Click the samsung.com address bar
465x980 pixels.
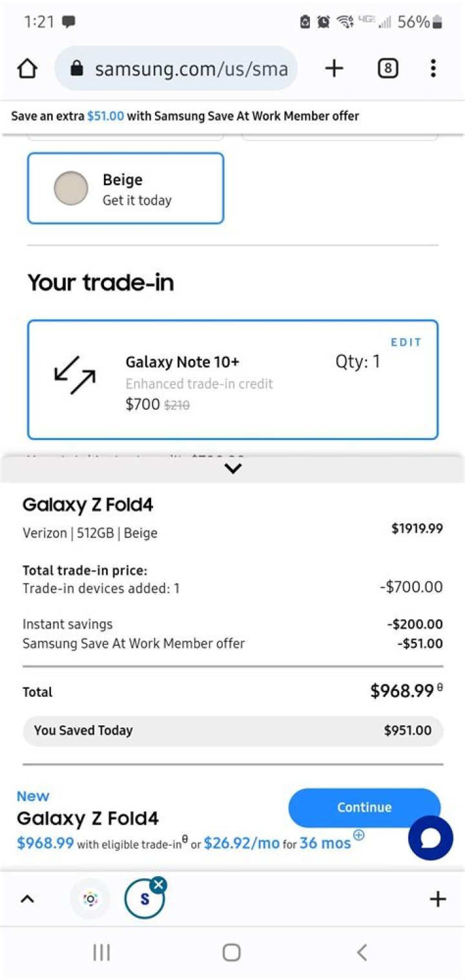coord(187,68)
